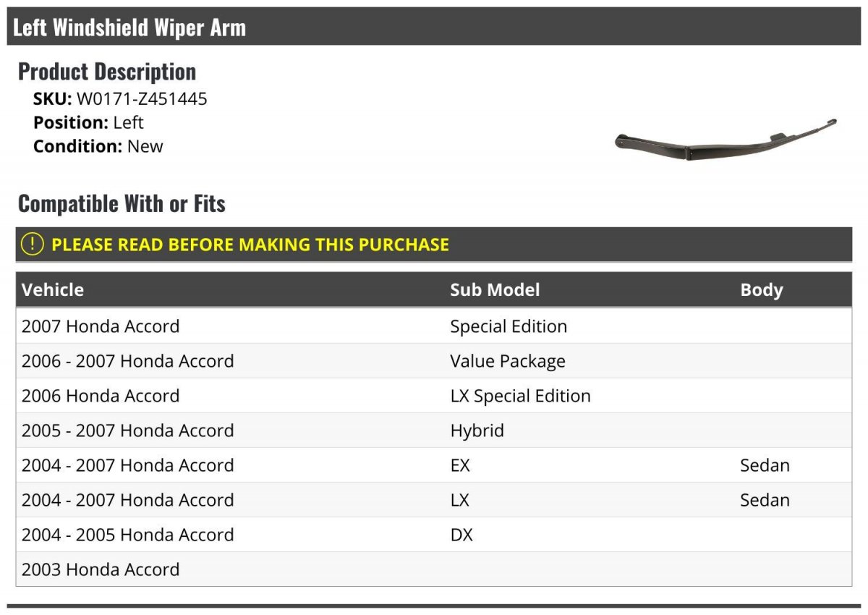
Task: Select the Hybrid sub model cell
Action: [x=477, y=430]
